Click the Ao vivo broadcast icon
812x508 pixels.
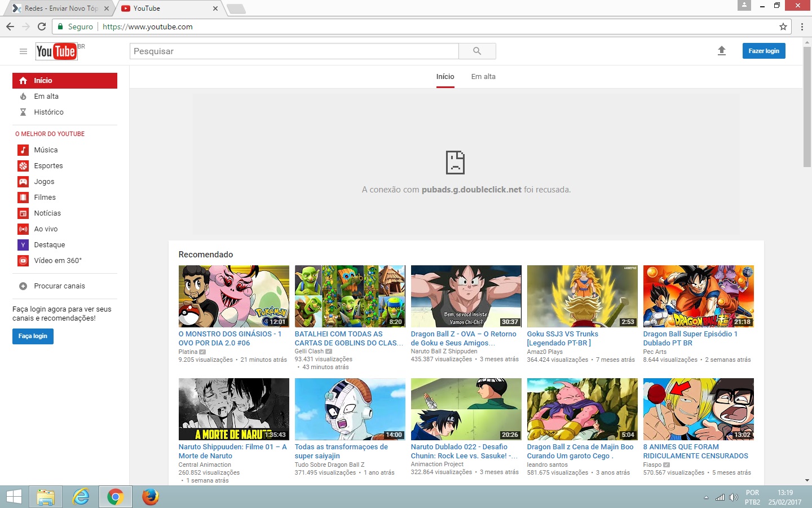pos(23,229)
